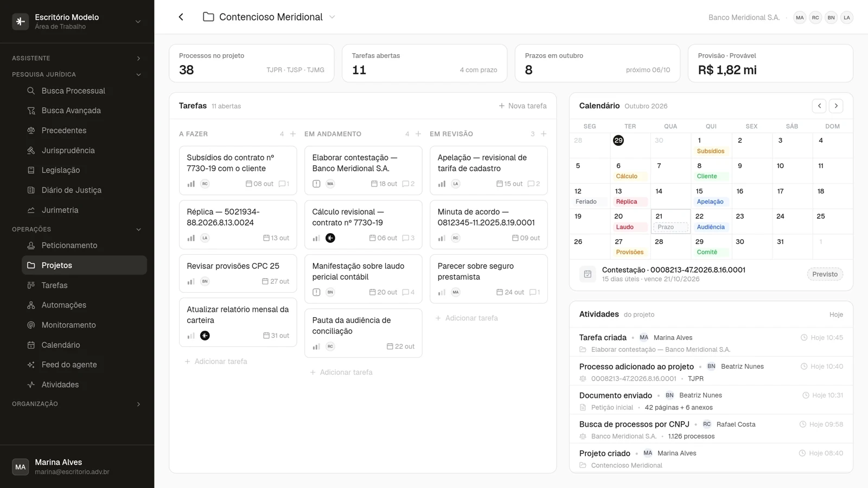Go to the next calendar month
The height and width of the screenshot is (488, 868).
836,106
